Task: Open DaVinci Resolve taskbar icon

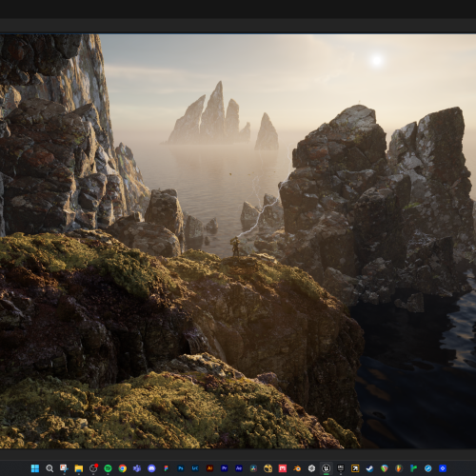Action: tap(253, 468)
